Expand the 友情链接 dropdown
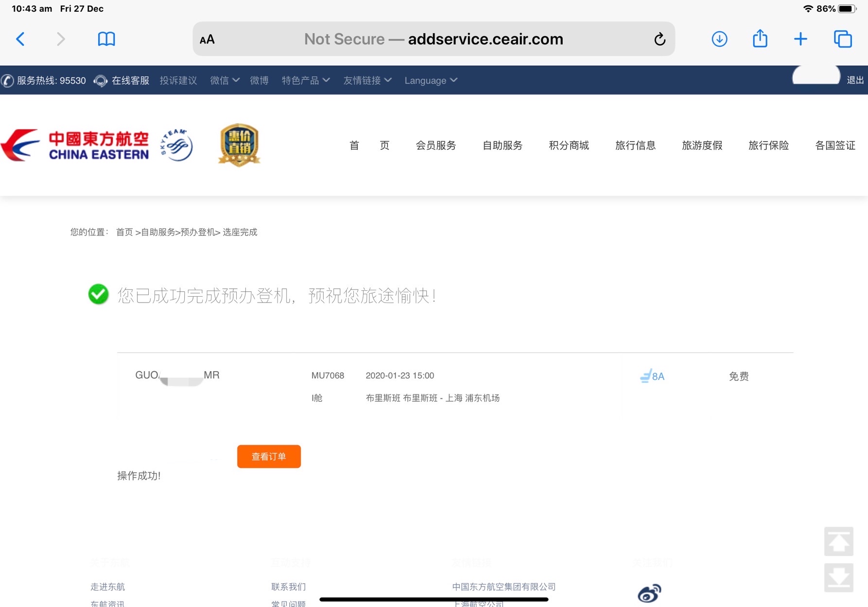The image size is (868, 607). (x=367, y=80)
